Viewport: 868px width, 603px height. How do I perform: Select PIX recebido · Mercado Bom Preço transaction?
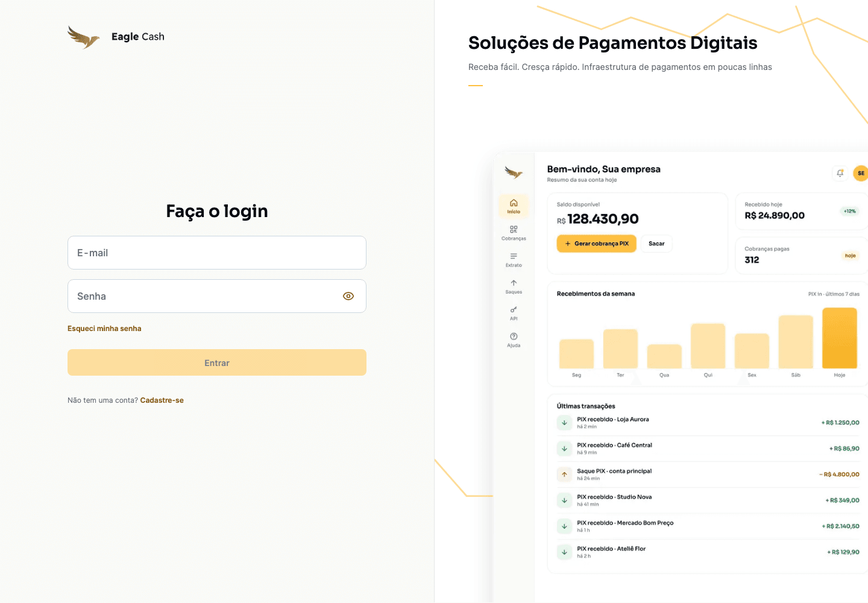pos(708,526)
